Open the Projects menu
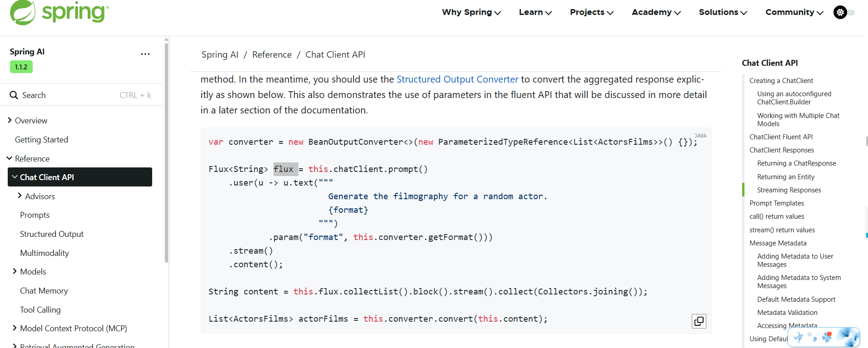868x348 pixels. (592, 12)
